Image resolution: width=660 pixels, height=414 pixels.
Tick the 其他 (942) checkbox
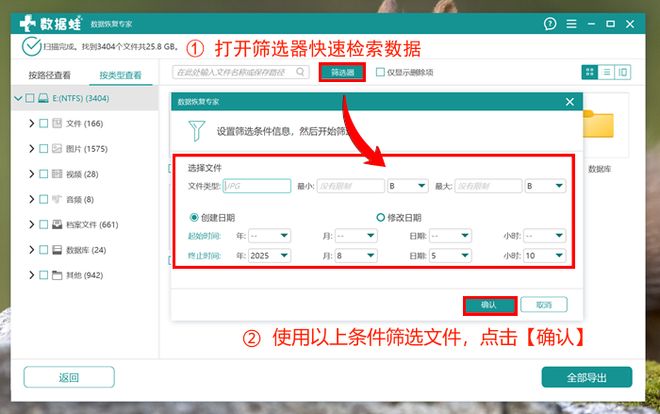pyautogui.click(x=43, y=275)
